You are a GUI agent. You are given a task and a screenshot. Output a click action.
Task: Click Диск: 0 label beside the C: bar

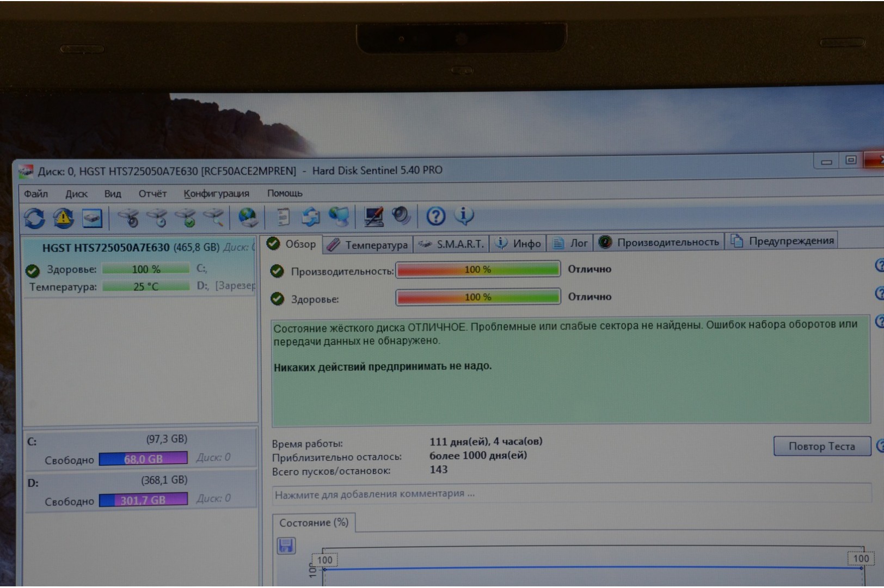point(213,457)
